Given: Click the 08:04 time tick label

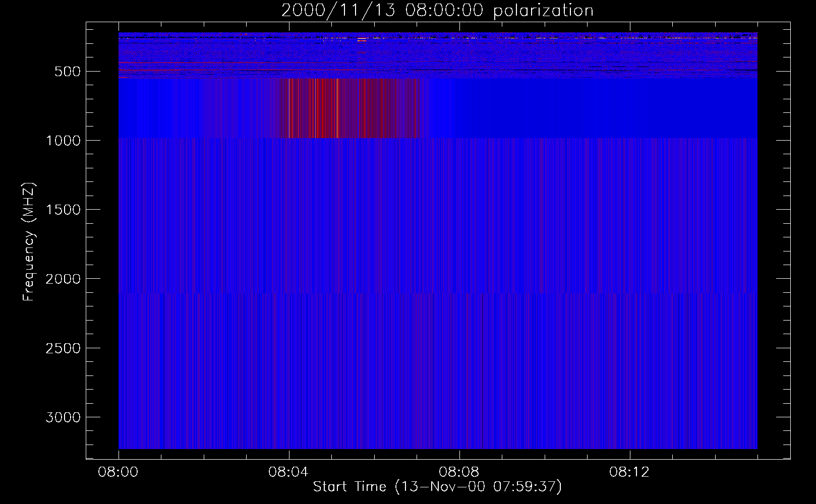Looking at the screenshot, I should click(289, 472).
